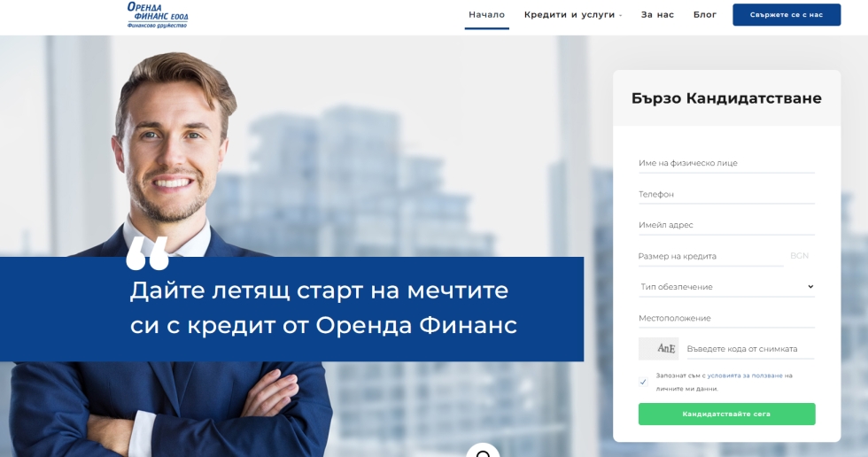Click the circular scroll-down icon at page bottom
Screen dimensions: 868x457
tap(483, 450)
